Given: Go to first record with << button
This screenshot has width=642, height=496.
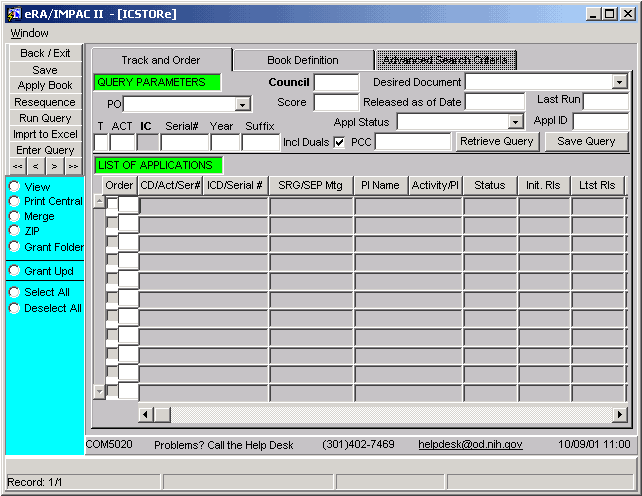Looking at the screenshot, I should [18, 166].
